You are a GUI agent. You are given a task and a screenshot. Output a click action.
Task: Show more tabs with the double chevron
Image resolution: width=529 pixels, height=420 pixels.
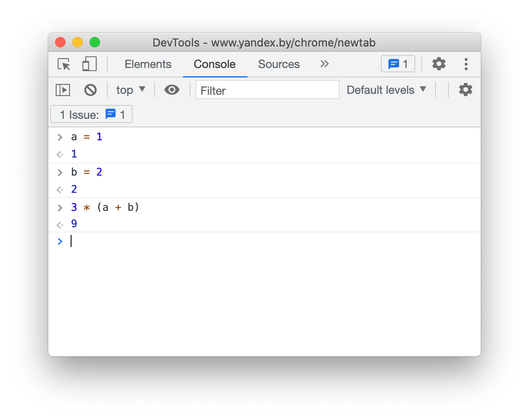point(324,64)
